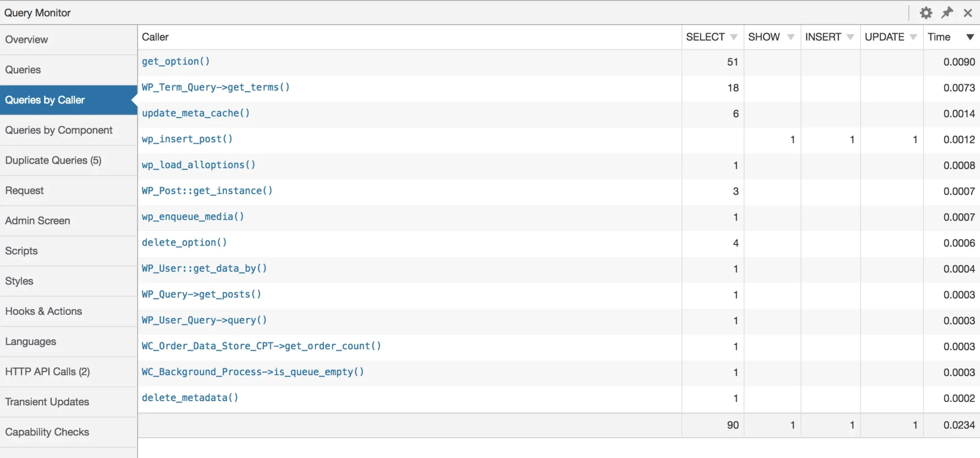Pin the Query Monitor panel
980x458 pixels.
pos(947,13)
